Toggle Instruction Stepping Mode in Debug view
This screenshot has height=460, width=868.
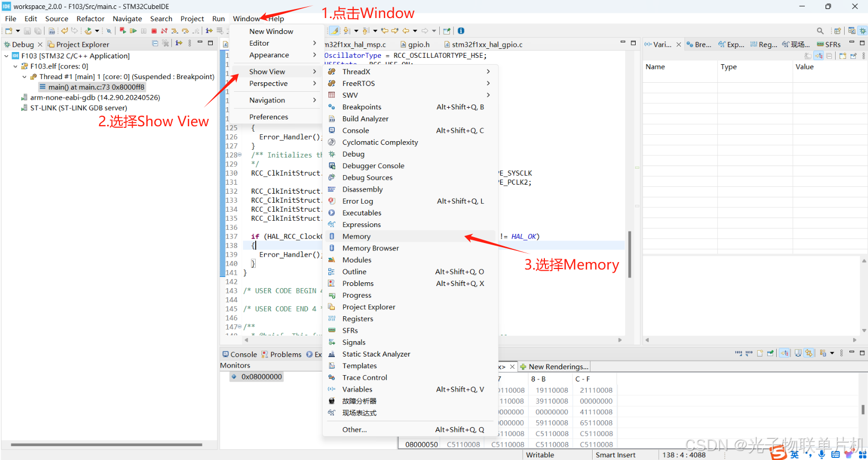[x=178, y=43]
